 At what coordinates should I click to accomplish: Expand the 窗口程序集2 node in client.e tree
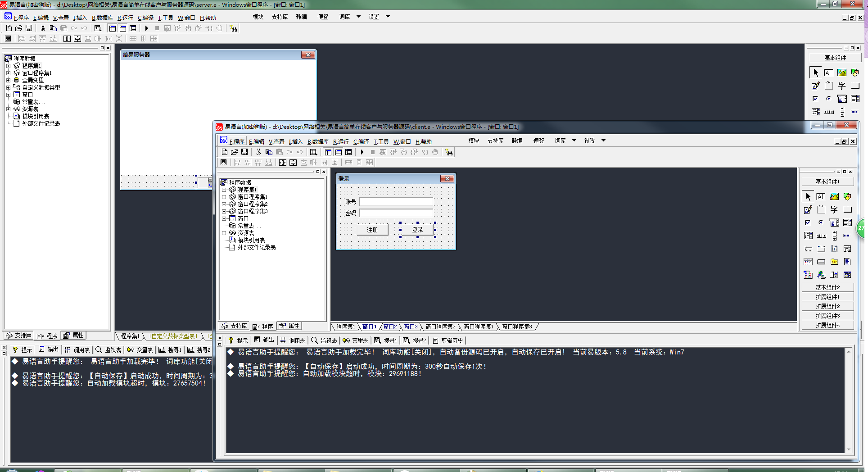(x=224, y=204)
